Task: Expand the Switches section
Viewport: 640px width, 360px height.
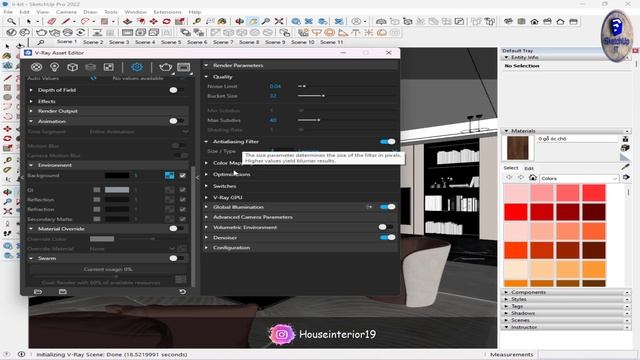Action: [206, 186]
